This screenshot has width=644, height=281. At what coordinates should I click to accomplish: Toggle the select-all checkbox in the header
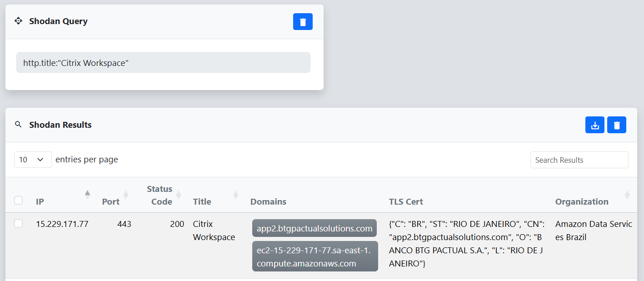(19, 200)
